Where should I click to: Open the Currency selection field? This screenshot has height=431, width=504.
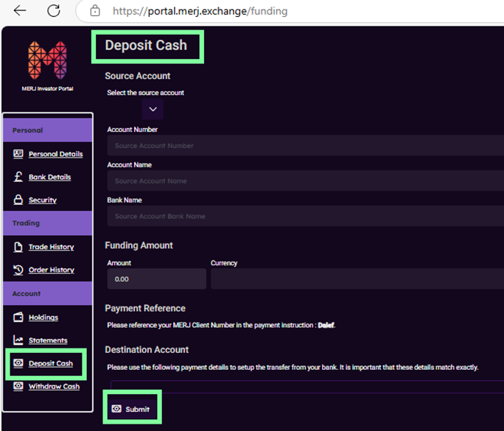[357, 278]
